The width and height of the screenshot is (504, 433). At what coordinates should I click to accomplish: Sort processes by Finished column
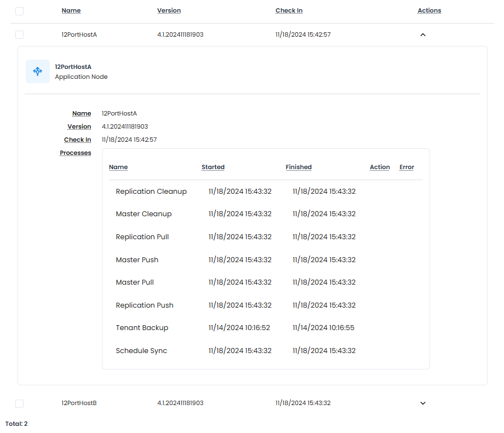click(299, 168)
